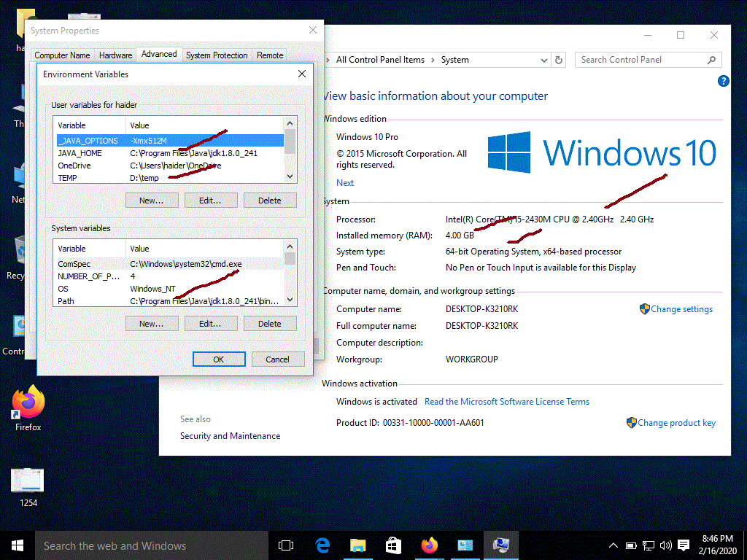Click the system variables scroll up arrow
The height and width of the screenshot is (560, 747).
tap(290, 246)
